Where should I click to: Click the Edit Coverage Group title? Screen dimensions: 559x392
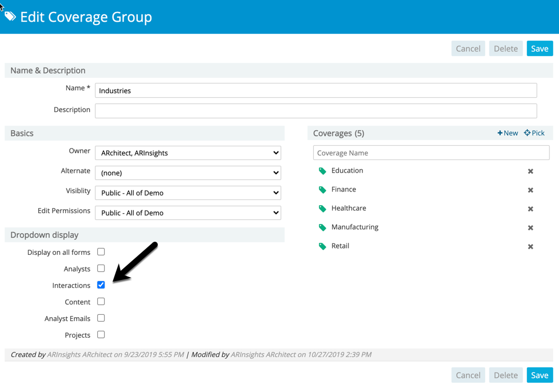86,17
